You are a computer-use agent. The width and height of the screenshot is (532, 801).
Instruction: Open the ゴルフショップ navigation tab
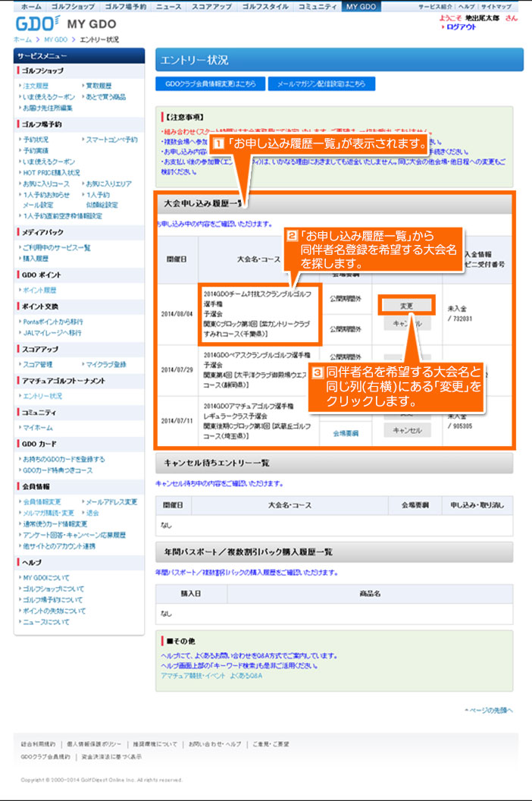point(73,7)
